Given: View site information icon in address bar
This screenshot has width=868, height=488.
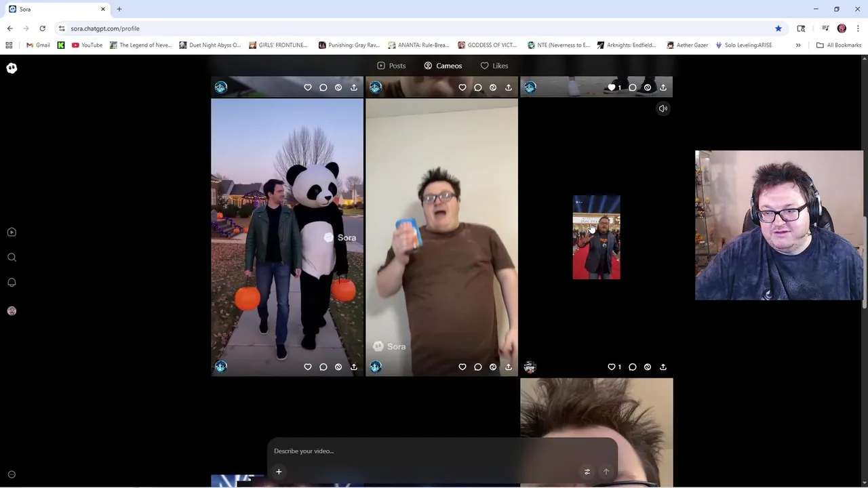Looking at the screenshot, I should (62, 28).
